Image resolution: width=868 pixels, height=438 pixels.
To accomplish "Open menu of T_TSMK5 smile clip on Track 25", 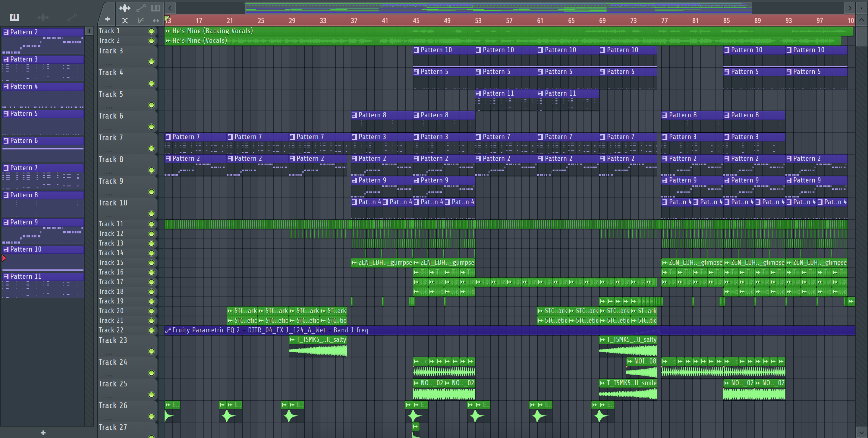I will 602,383.
